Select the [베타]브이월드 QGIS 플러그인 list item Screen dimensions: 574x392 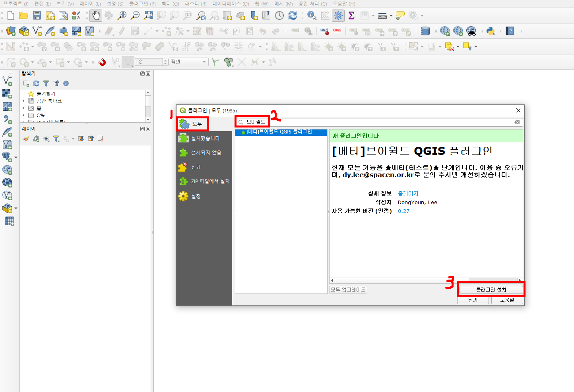tap(281, 132)
